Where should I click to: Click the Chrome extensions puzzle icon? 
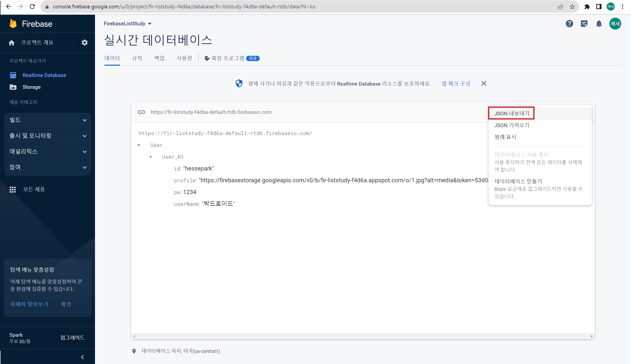click(587, 7)
